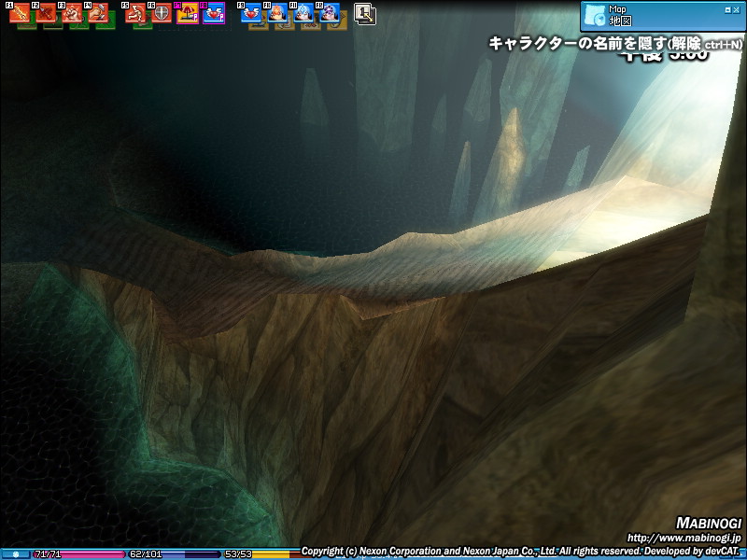This screenshot has height=560, width=747.
Task: Use the F8 pink-bordered winged heart icon
Action: pyautogui.click(x=214, y=13)
